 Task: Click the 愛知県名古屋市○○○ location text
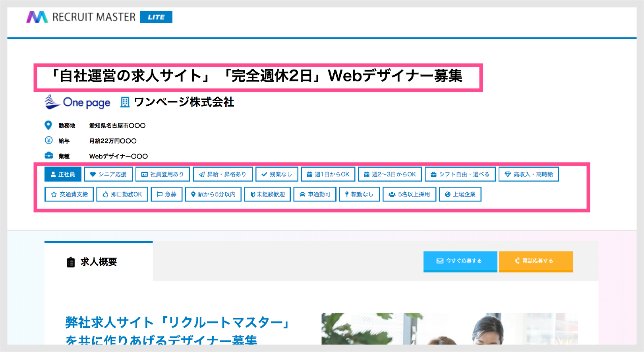pos(117,126)
